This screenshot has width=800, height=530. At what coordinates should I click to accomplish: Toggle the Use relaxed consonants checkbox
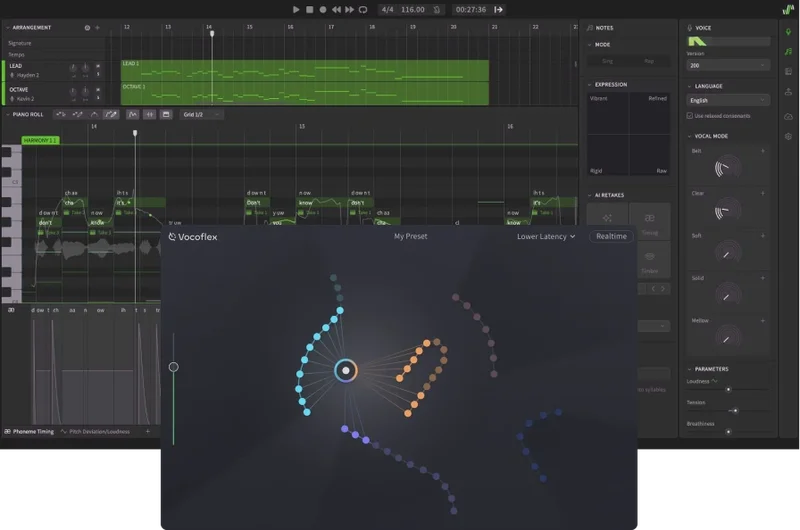click(690, 116)
